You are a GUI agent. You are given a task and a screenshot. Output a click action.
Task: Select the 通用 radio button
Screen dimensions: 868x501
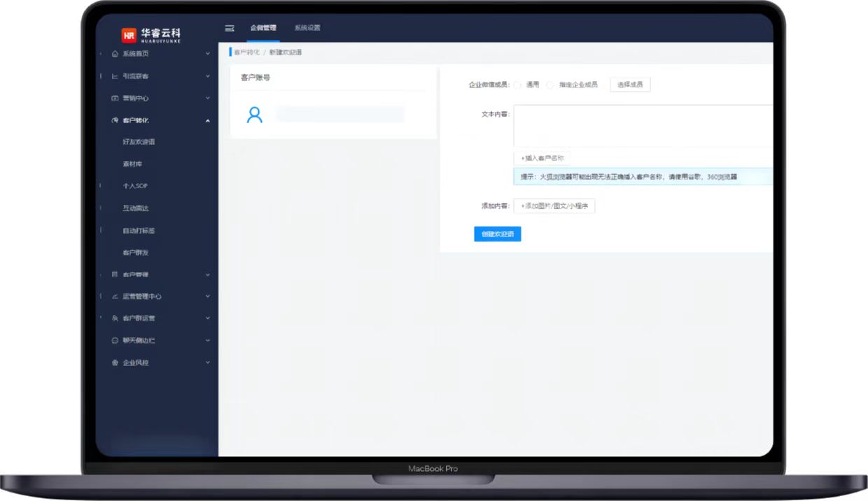tap(518, 85)
